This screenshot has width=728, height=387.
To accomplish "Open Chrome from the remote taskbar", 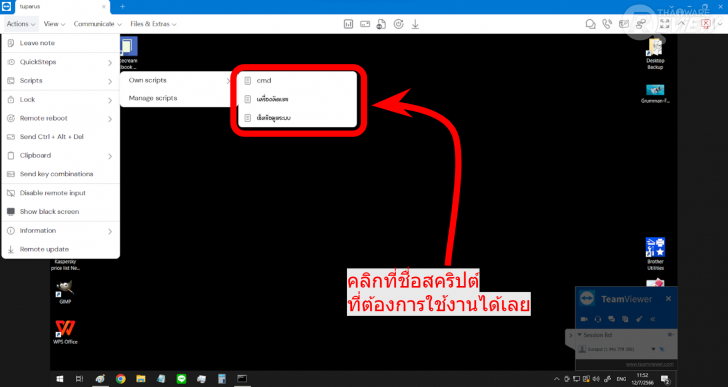I will point(121,379).
